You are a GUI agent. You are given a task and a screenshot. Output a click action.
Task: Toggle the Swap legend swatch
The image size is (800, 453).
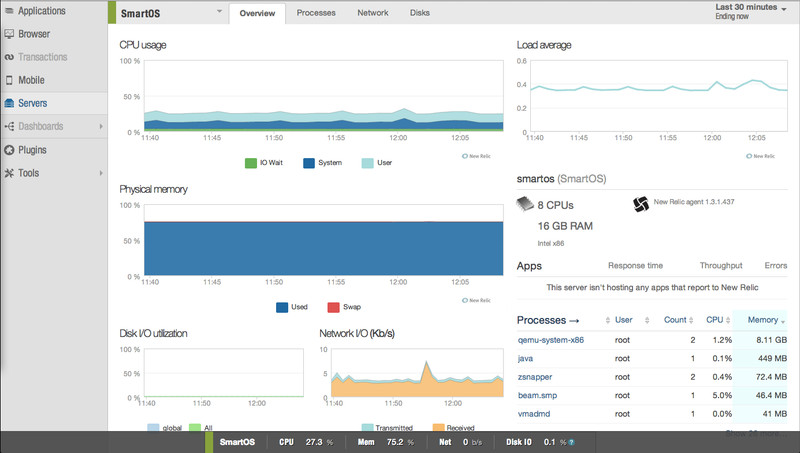point(333,308)
